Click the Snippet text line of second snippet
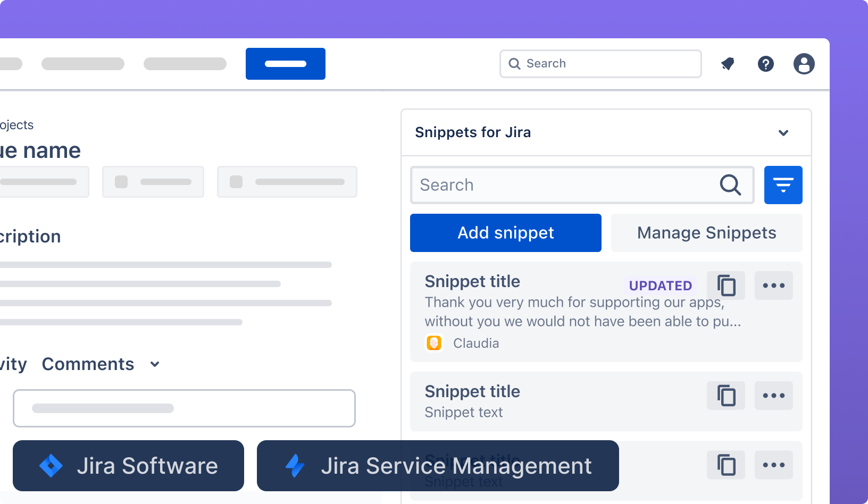This screenshot has height=504, width=868. pos(464,413)
